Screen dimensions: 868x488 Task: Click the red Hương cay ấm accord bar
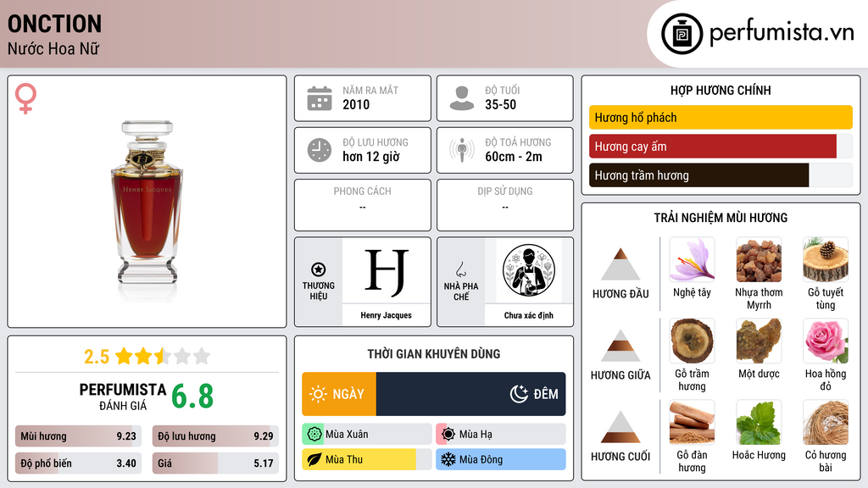pyautogui.click(x=712, y=147)
